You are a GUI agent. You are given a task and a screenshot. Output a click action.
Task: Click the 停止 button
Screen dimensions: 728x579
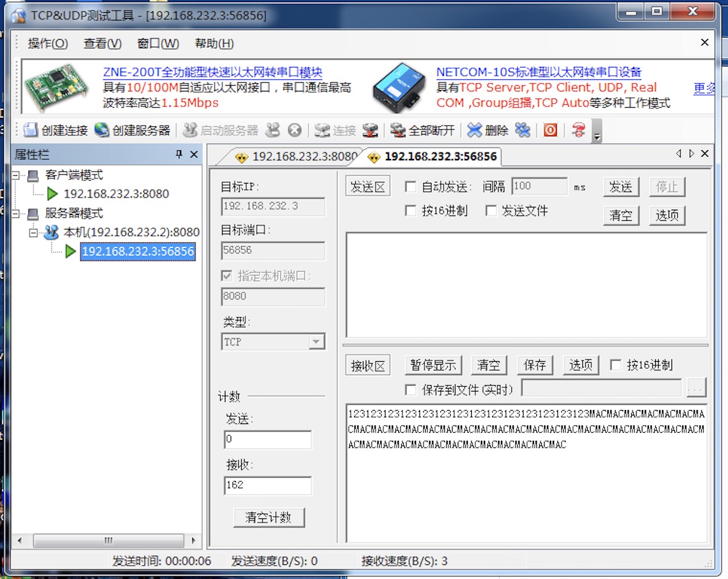[x=667, y=187]
